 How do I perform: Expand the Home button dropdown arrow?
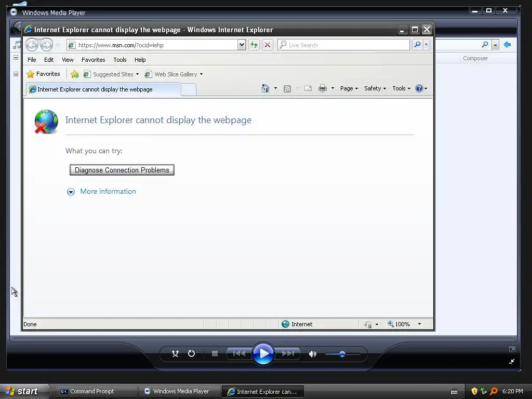coord(275,88)
